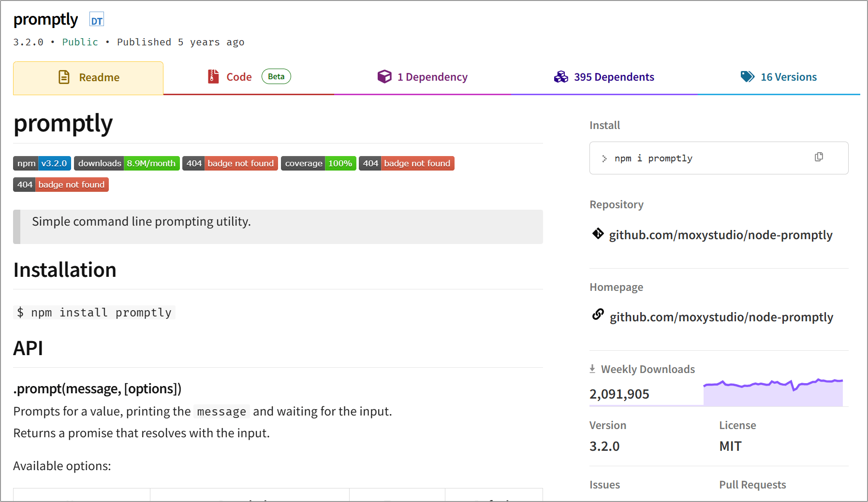Open the repository link github.com/moxystudio/node-promptly
868x502 pixels.
point(721,235)
